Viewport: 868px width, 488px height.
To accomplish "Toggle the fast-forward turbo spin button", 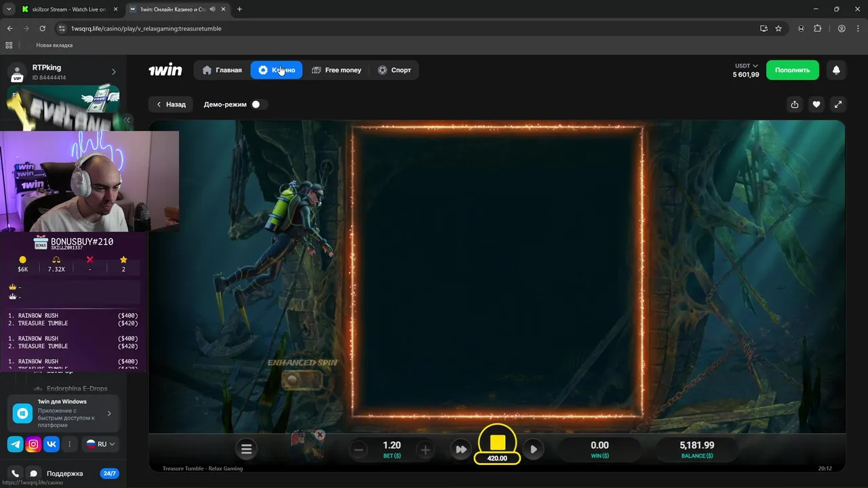I will pyautogui.click(x=461, y=449).
